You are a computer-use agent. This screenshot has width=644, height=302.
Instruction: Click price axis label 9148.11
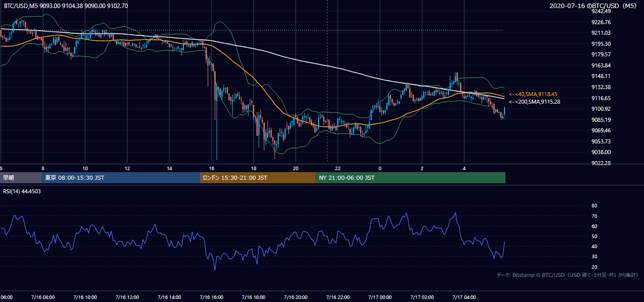pos(601,76)
